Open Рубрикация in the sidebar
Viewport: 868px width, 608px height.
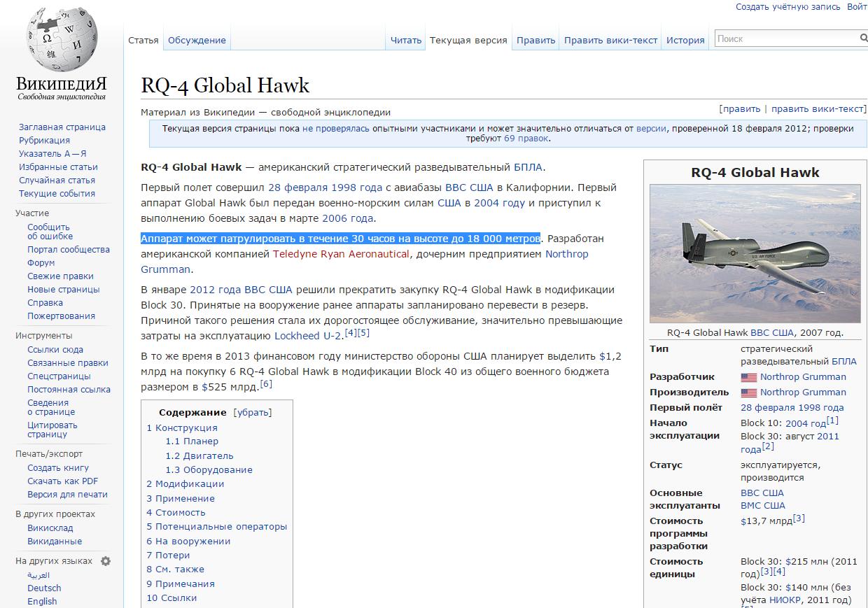tap(44, 141)
